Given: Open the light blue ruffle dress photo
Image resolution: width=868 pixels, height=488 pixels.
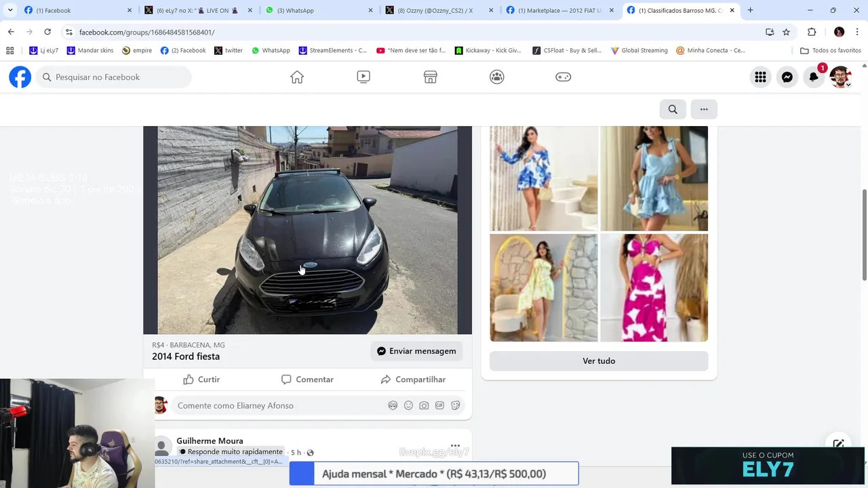Looking at the screenshot, I should point(654,178).
